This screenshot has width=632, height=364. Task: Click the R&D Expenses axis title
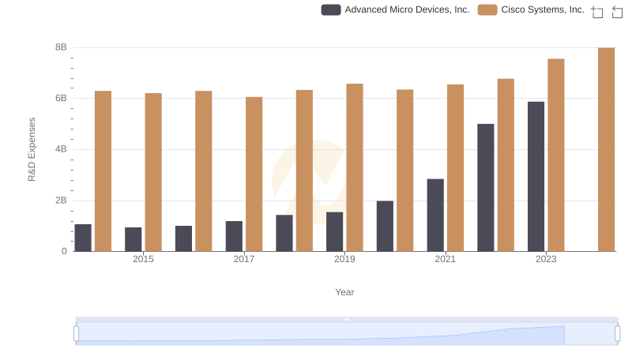32,149
